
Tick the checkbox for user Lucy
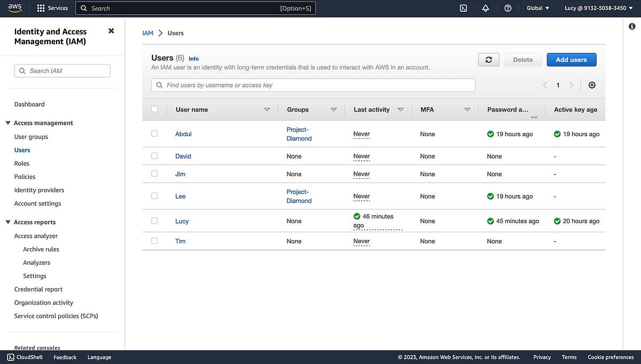pyautogui.click(x=154, y=220)
